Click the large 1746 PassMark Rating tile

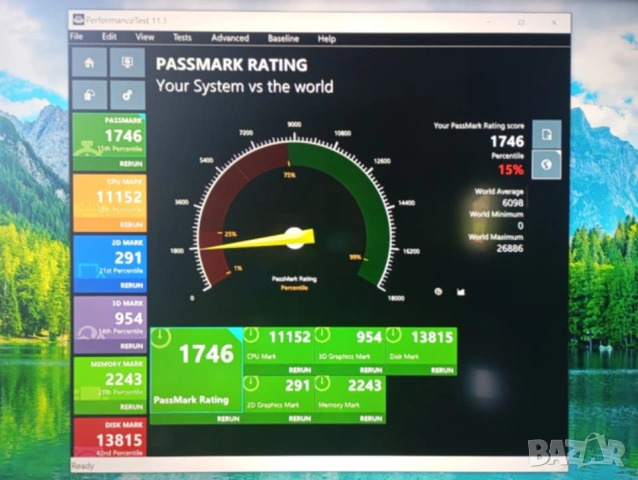coord(197,370)
